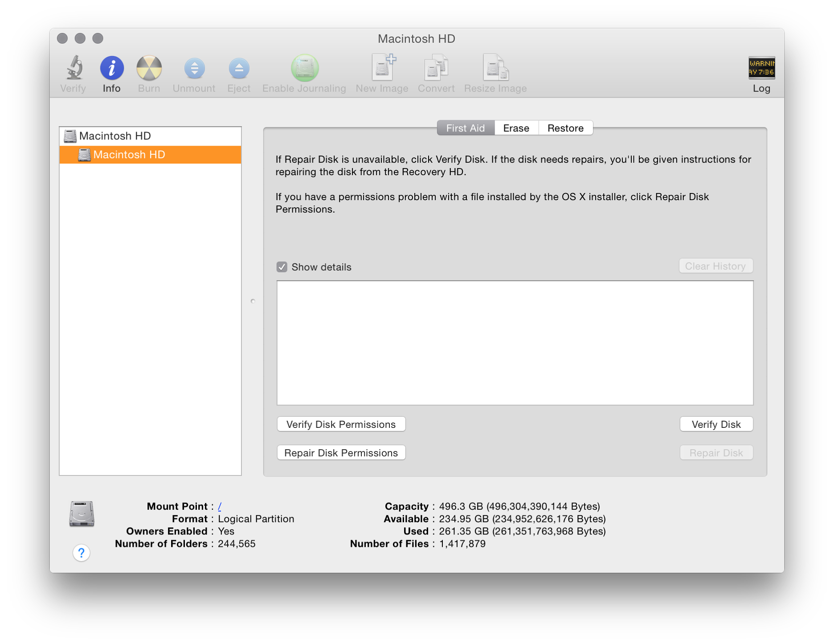Click the Enable Journaling toolbar icon
This screenshot has height=644, width=834.
(305, 68)
